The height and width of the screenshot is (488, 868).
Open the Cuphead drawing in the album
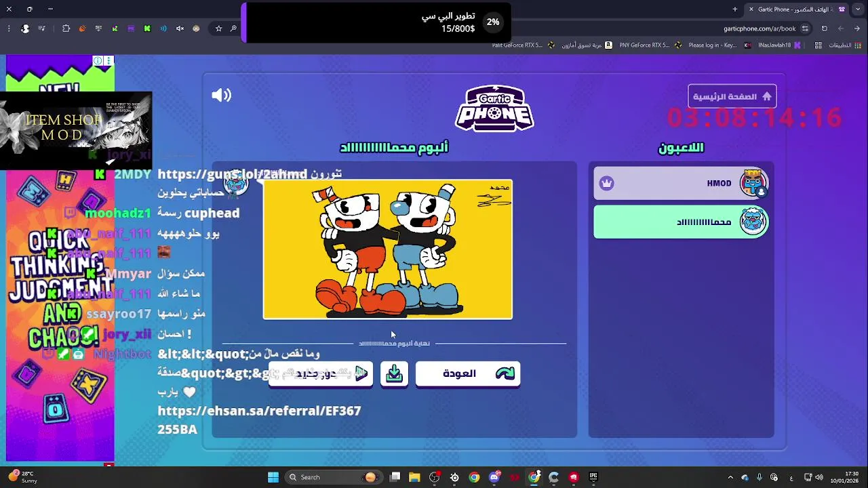pos(388,249)
